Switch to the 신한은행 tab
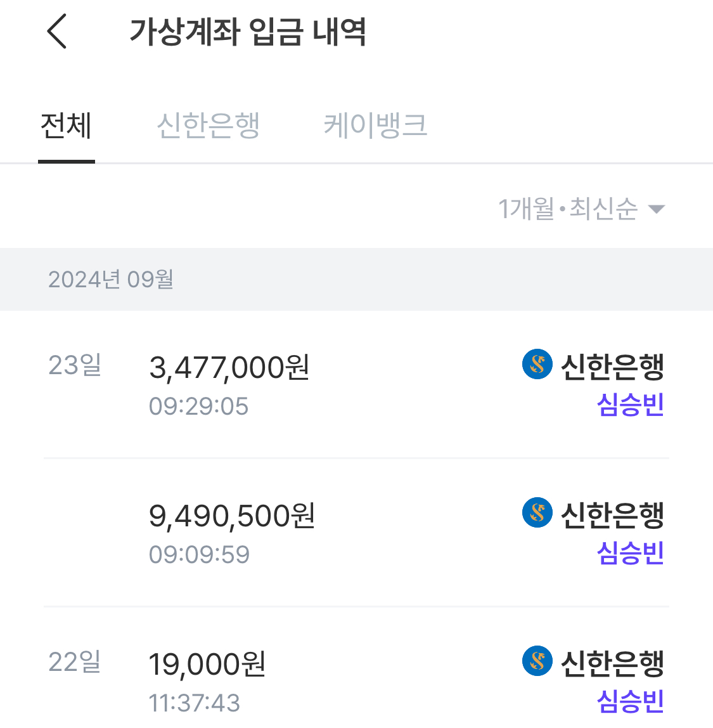The image size is (713, 728). [209, 126]
